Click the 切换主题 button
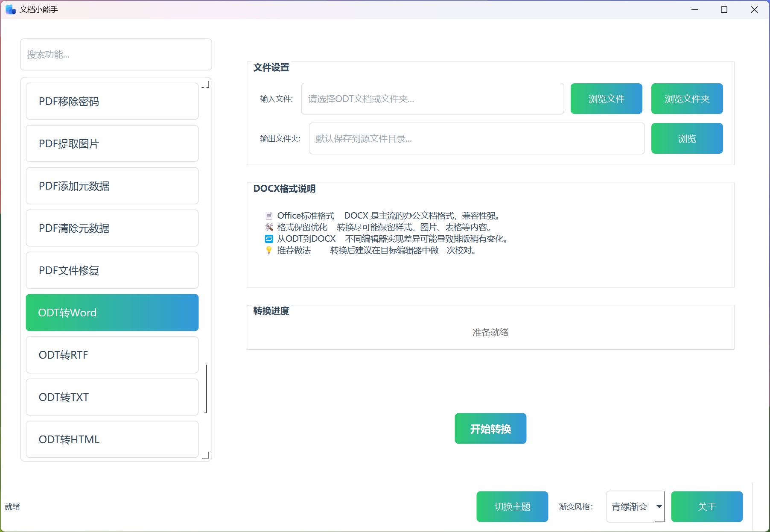This screenshot has width=770, height=532. pos(512,506)
